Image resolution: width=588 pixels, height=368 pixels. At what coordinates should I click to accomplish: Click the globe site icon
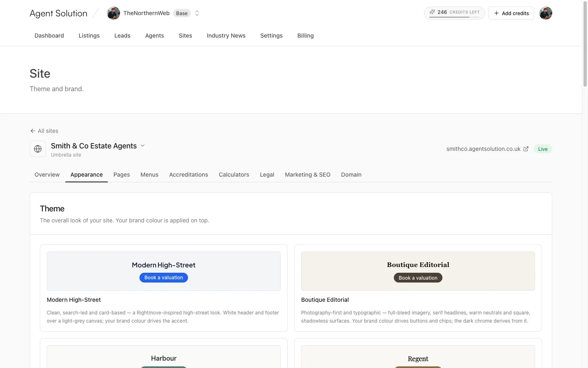coord(38,149)
